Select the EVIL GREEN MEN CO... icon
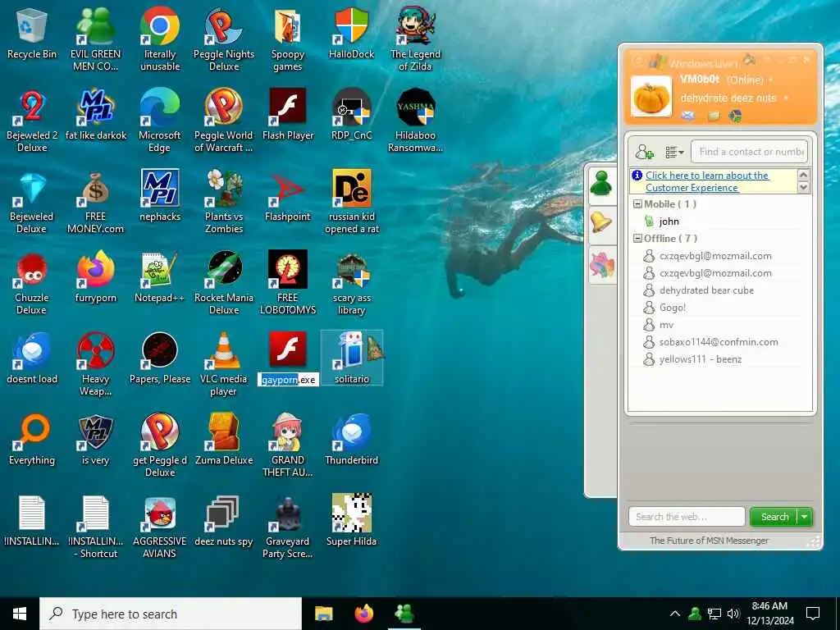 pyautogui.click(x=95, y=39)
